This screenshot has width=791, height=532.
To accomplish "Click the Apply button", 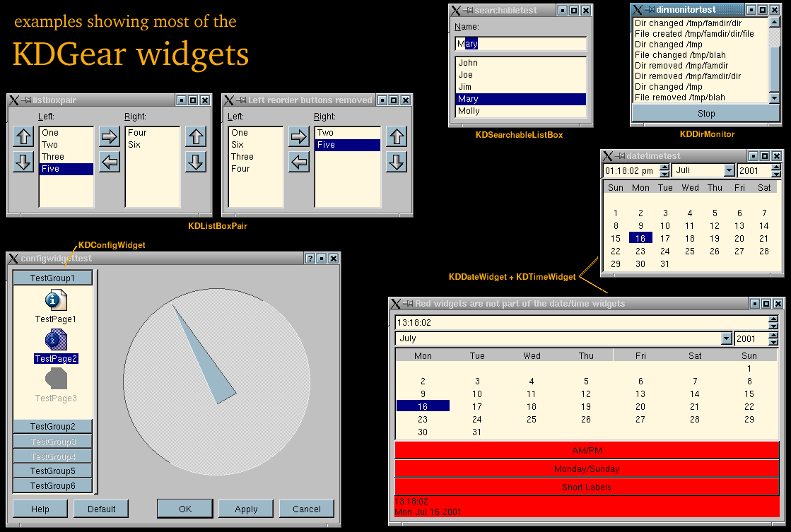I will tap(246, 509).
